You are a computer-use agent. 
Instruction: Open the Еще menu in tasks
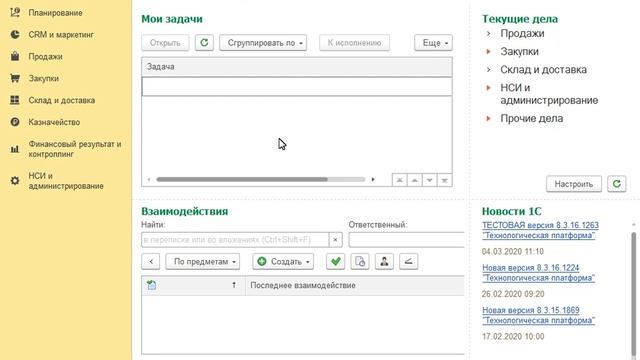click(x=433, y=42)
